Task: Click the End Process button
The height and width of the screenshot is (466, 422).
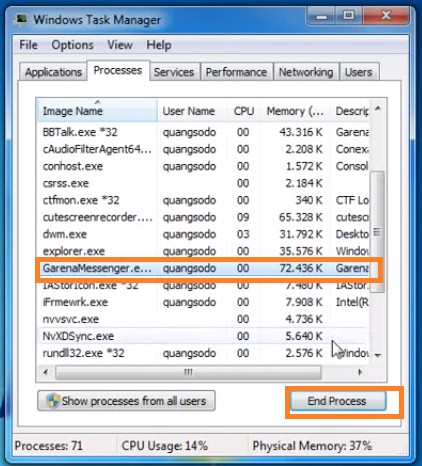Action: (x=337, y=401)
